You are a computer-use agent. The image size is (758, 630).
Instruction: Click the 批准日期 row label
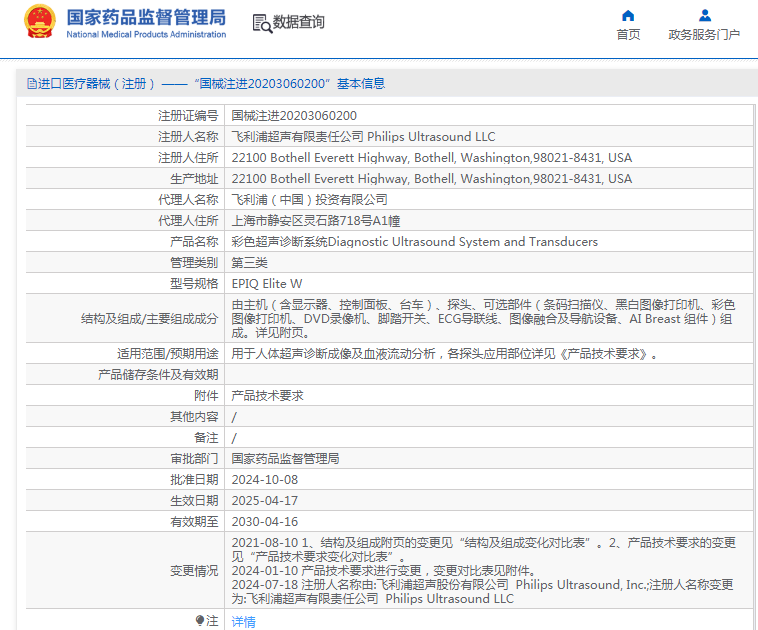point(194,480)
